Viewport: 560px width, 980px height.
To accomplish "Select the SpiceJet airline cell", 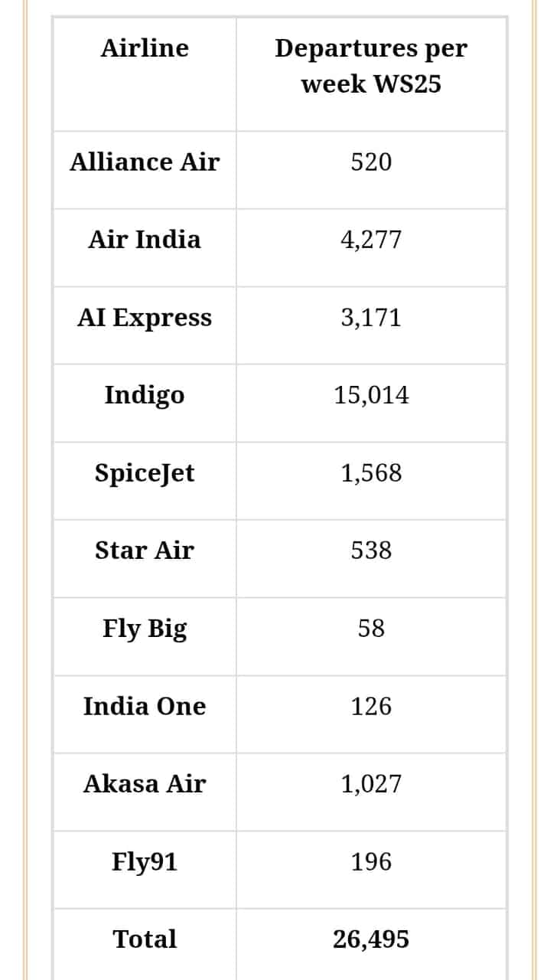I will [x=145, y=472].
